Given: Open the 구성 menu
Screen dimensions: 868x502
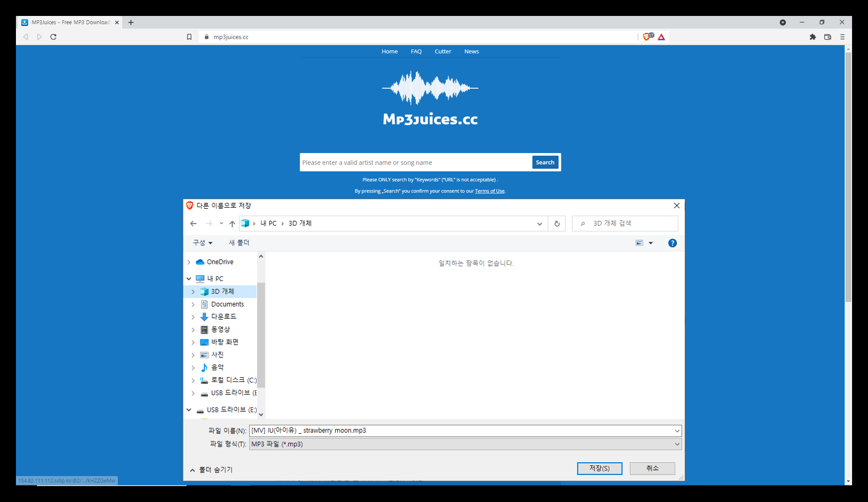Looking at the screenshot, I should [202, 243].
